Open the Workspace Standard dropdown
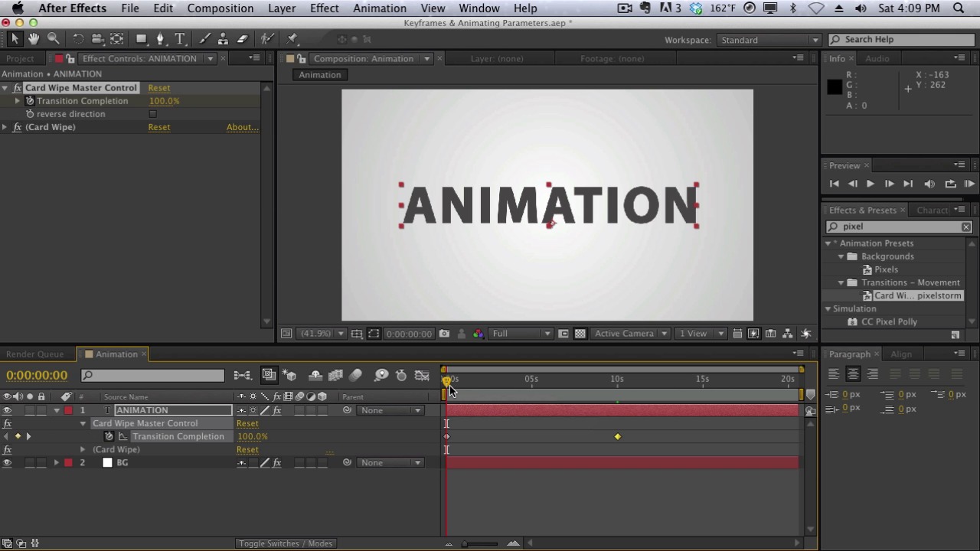 [768, 40]
